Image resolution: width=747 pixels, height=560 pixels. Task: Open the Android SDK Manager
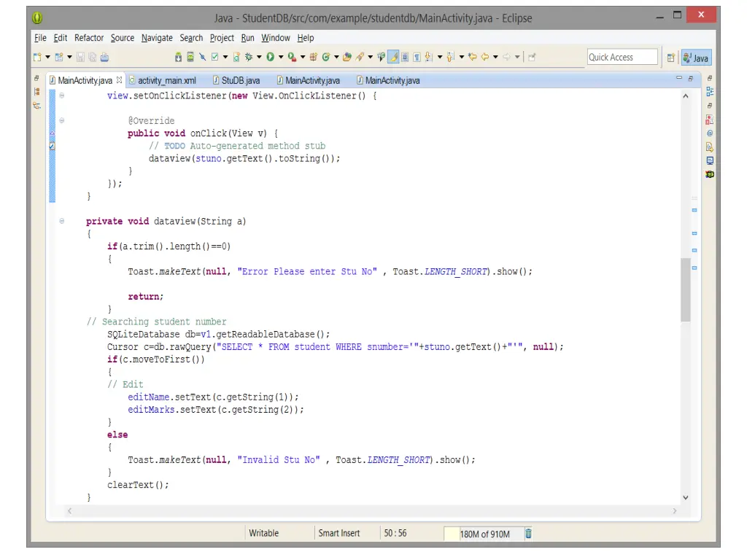click(178, 57)
